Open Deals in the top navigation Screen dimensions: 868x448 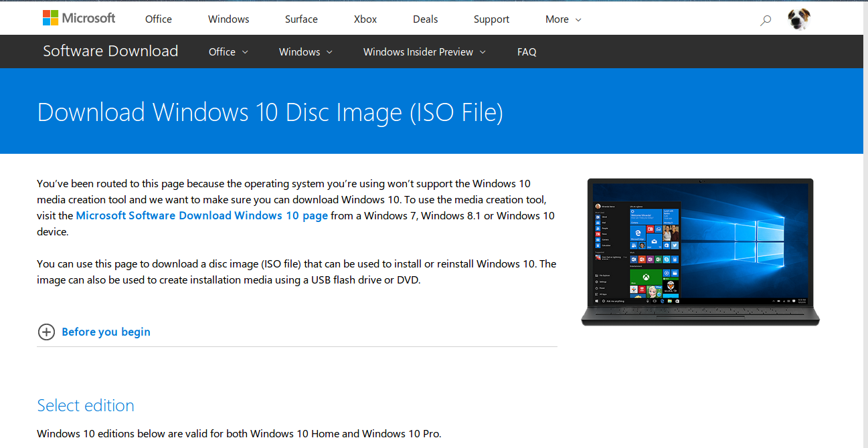click(x=426, y=19)
